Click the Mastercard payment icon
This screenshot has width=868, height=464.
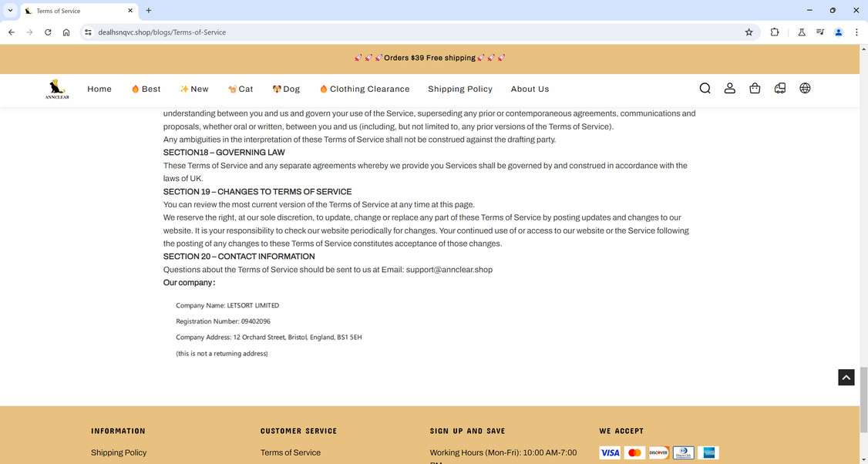634,453
